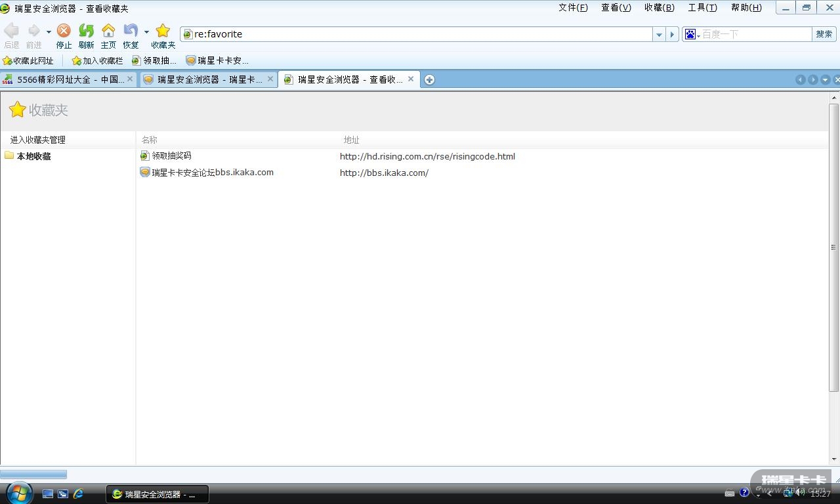Open a new tab with plus icon
The height and width of the screenshot is (504, 840).
click(429, 79)
